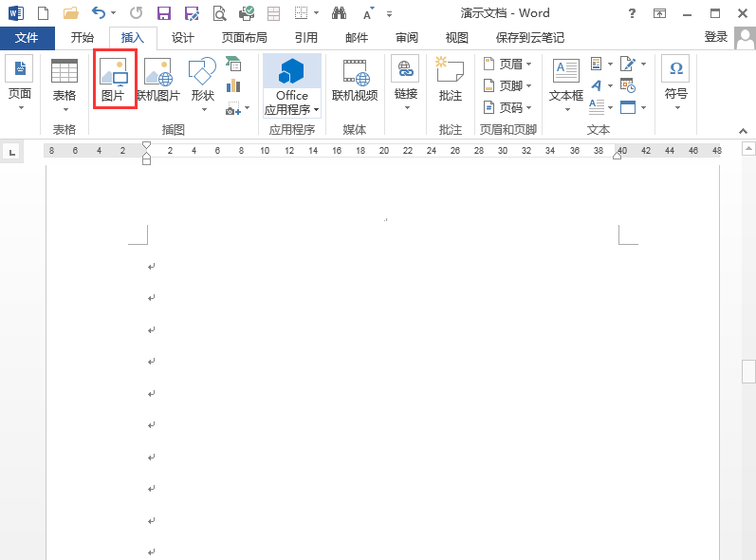This screenshot has width=756, height=560.
Task: Click the 登录 sign-in link
Action: (x=716, y=37)
